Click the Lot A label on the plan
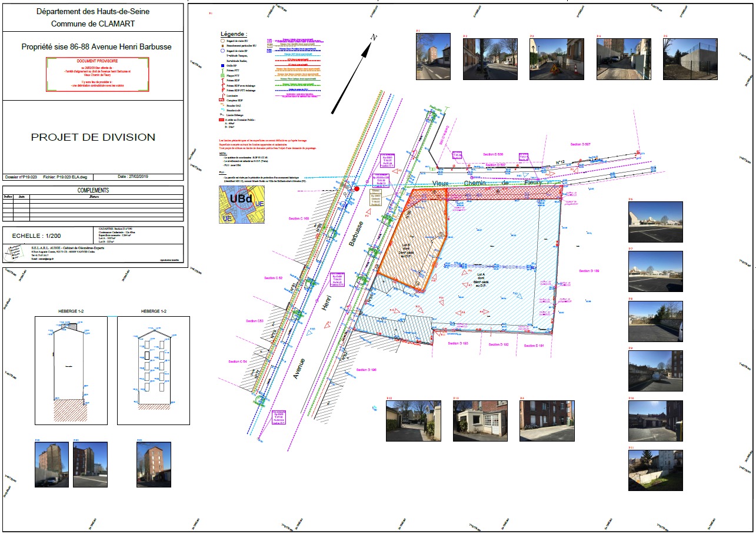The image size is (756, 534). click(x=484, y=278)
